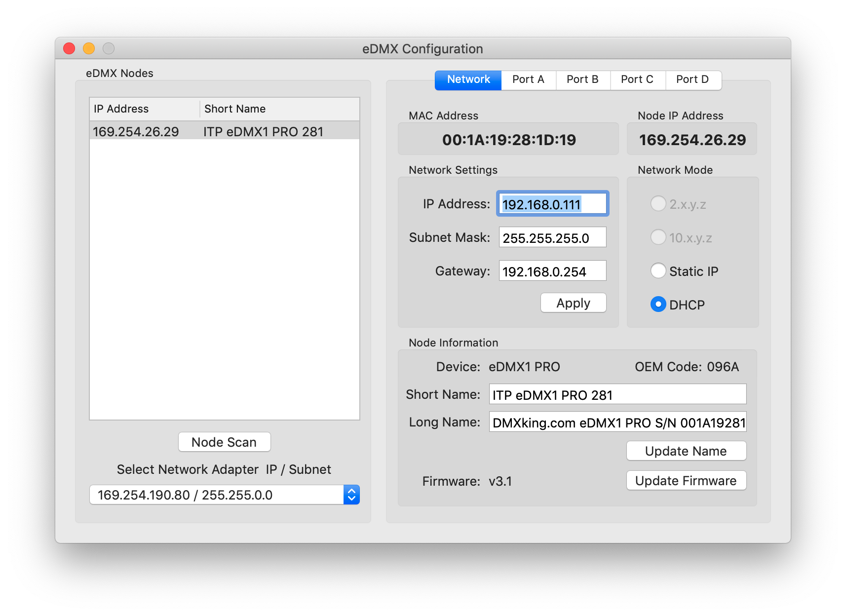Screen dimensions: 846x616
Task: Click the OEM Code: 096A text
Action: 687,367
